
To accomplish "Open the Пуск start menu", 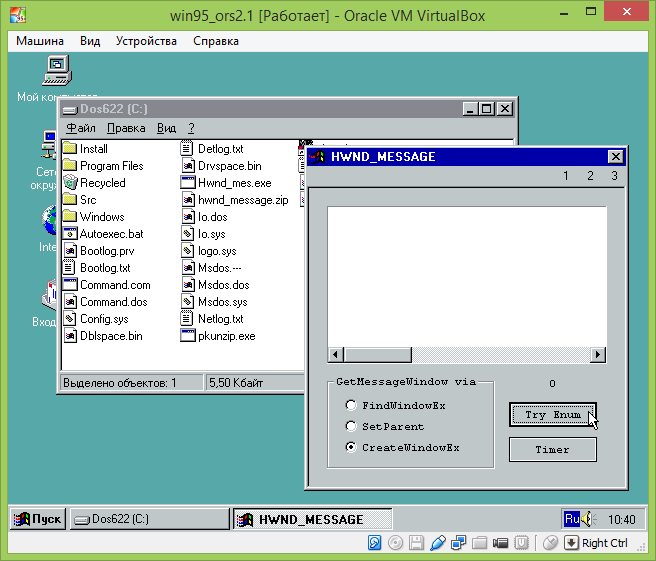I will click(x=38, y=519).
